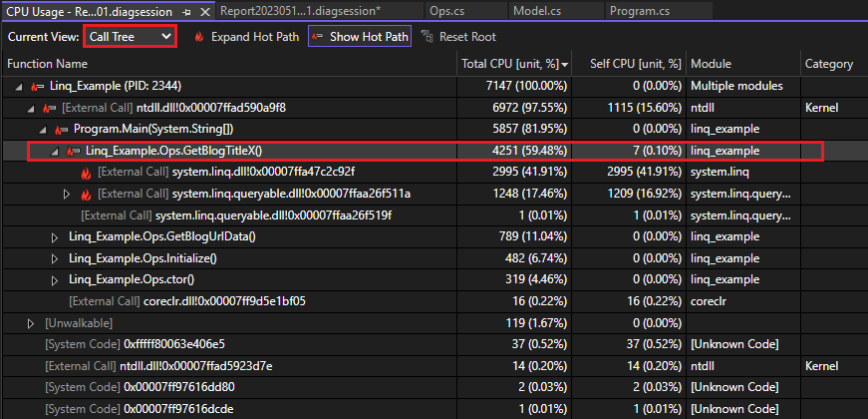Open the Current View dropdown
The image size is (868, 419).
pyautogui.click(x=130, y=37)
